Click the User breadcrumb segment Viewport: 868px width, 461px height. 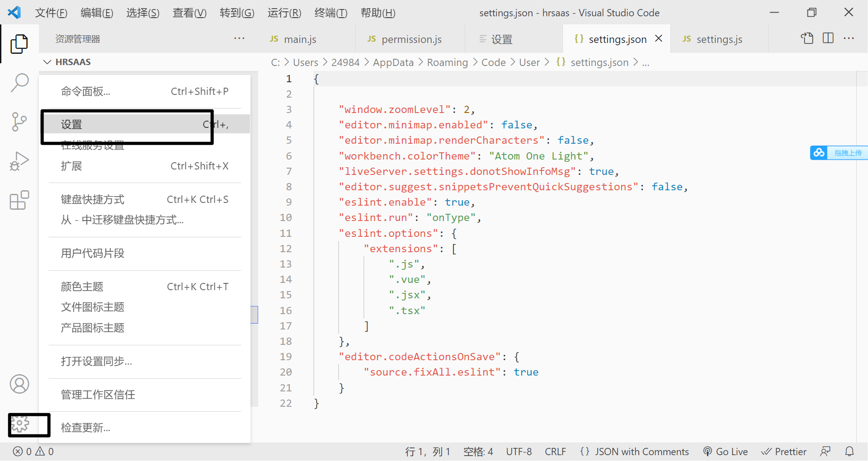[x=529, y=62]
